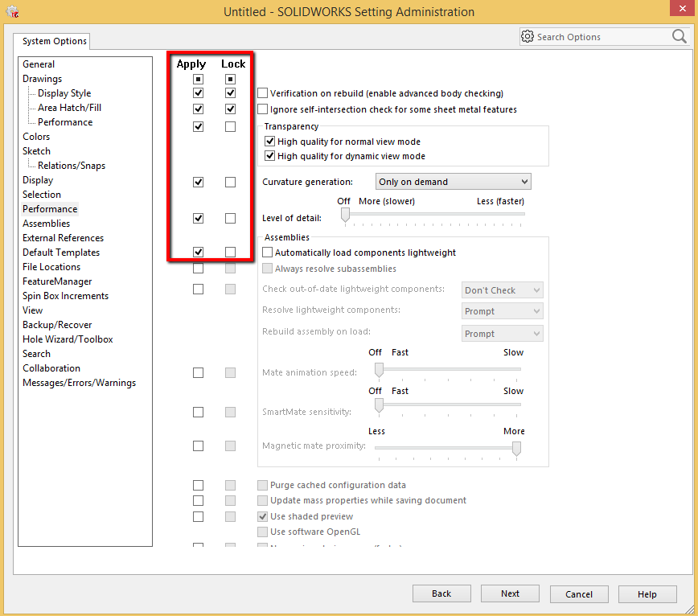Screen dimensions: 698x616
Task: Select Drawings in the options tree
Action: (43, 79)
